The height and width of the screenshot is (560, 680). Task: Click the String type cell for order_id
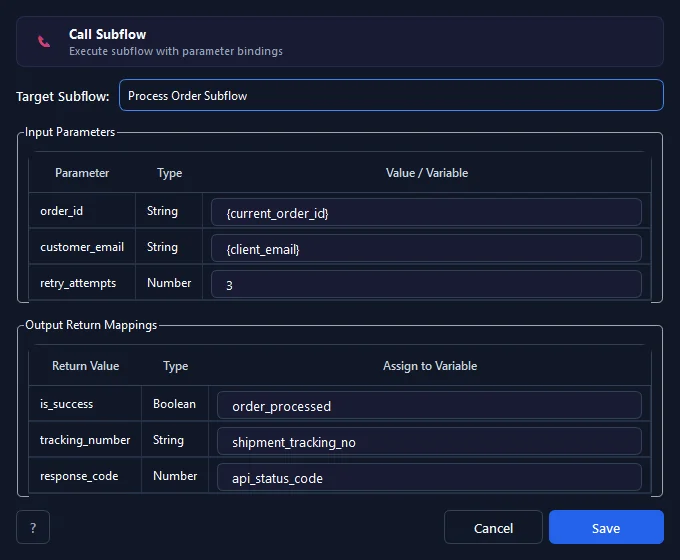click(169, 211)
